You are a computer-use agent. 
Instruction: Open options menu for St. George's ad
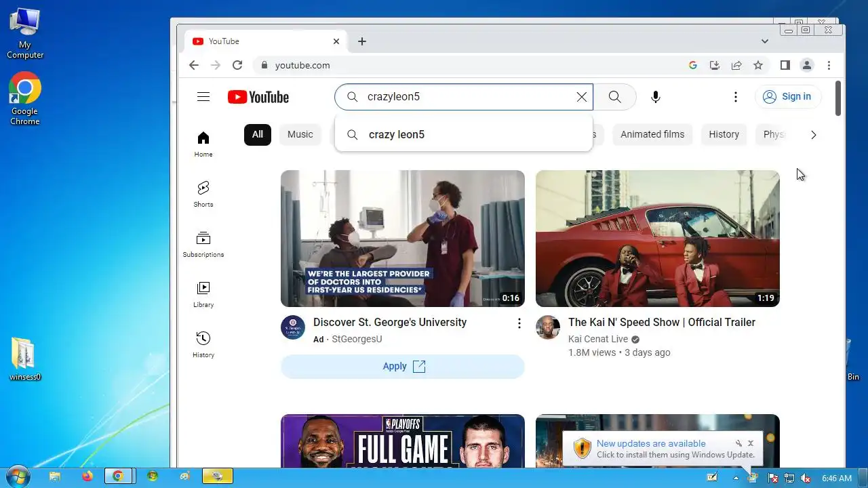point(519,323)
